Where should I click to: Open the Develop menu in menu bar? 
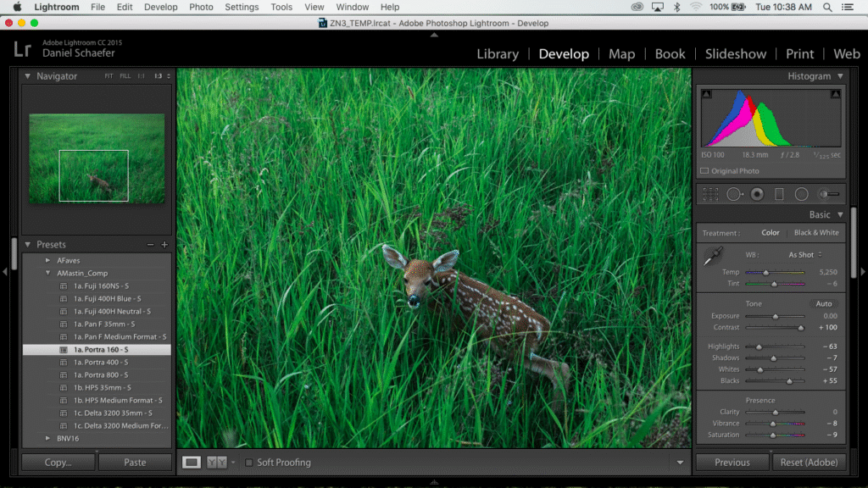tap(160, 7)
